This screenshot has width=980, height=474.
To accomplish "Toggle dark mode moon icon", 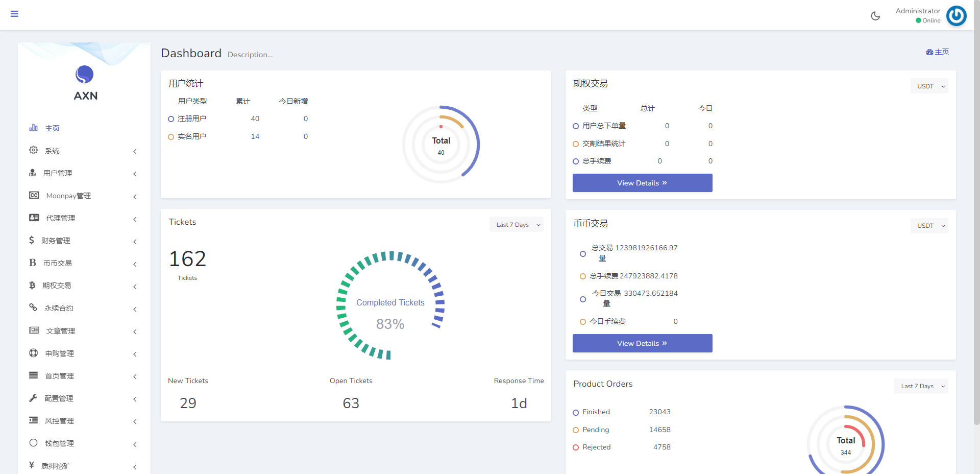I will pos(875,16).
